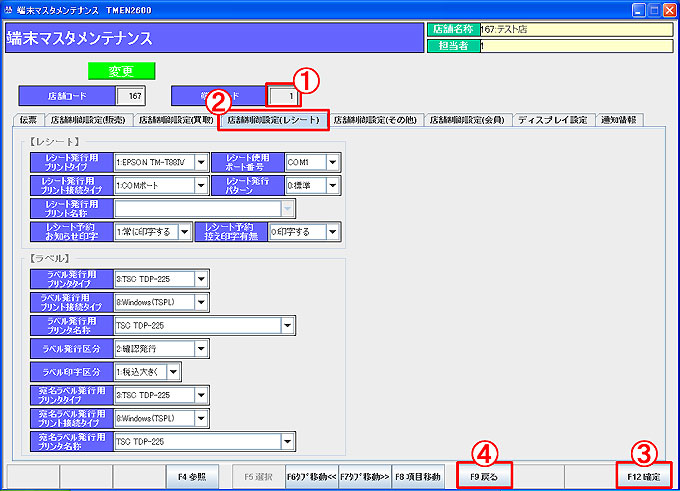Switch to the 店舗制御設定(販売) tab
Viewport: 680px width, 491px height.
[88, 120]
